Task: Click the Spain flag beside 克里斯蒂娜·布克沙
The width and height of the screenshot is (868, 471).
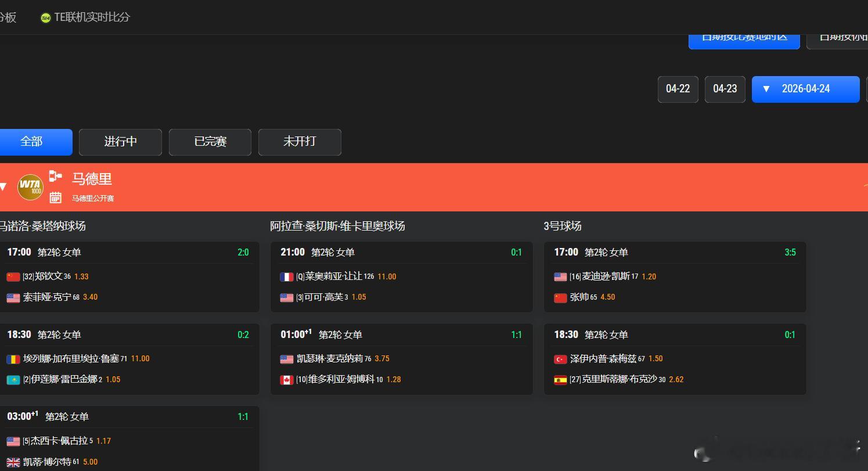Action: (x=560, y=379)
